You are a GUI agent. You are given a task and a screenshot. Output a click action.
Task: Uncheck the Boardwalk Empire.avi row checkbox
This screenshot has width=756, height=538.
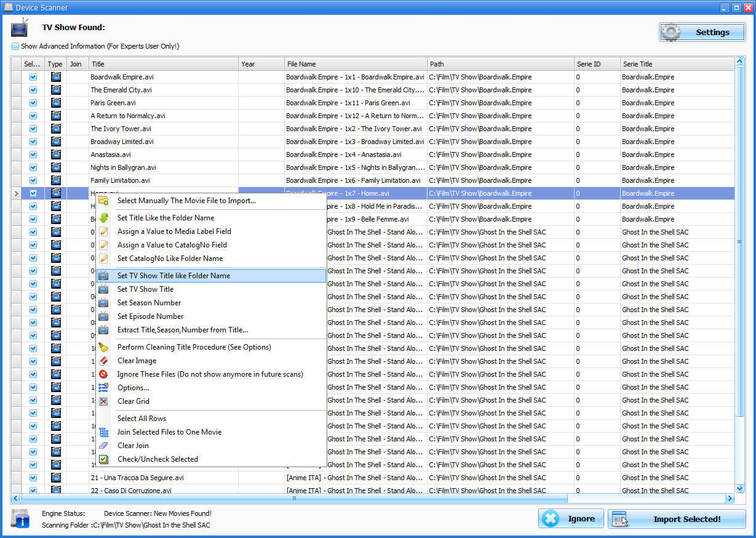33,77
